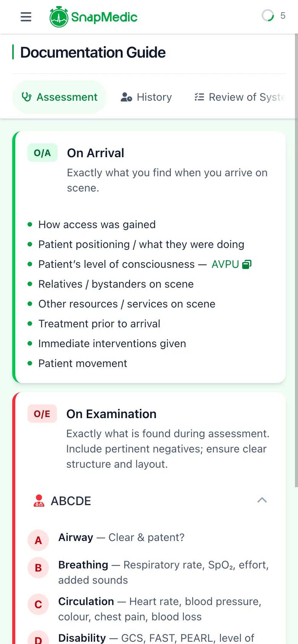Click the circular progress indicator icon
This screenshot has width=298, height=644.
coord(268,16)
